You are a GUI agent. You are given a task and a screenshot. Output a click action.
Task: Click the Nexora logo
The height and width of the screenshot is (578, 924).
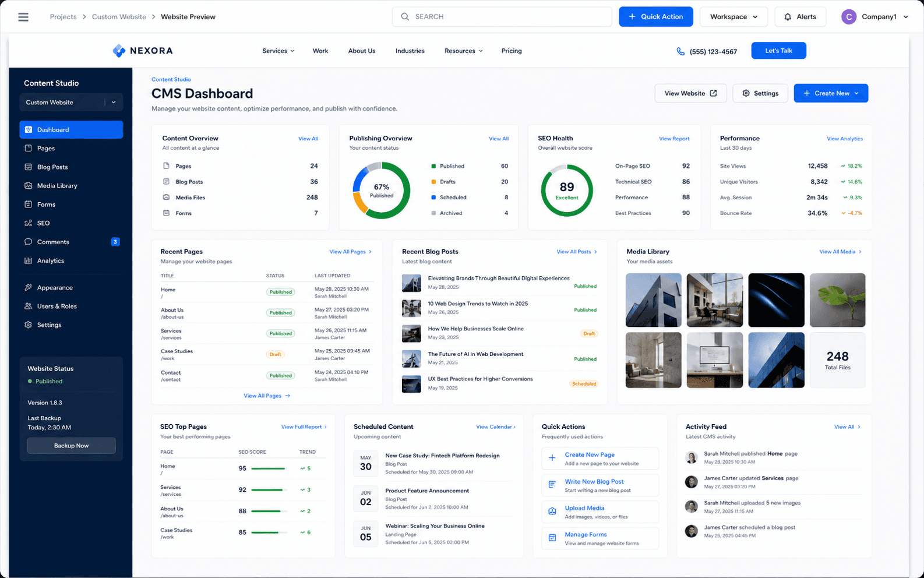click(x=143, y=51)
